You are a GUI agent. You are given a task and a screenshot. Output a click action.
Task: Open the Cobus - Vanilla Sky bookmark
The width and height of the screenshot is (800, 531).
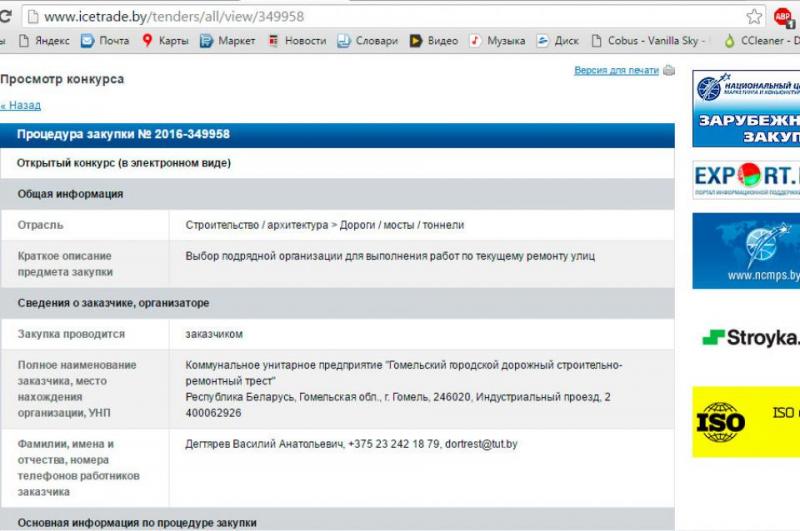(x=649, y=41)
